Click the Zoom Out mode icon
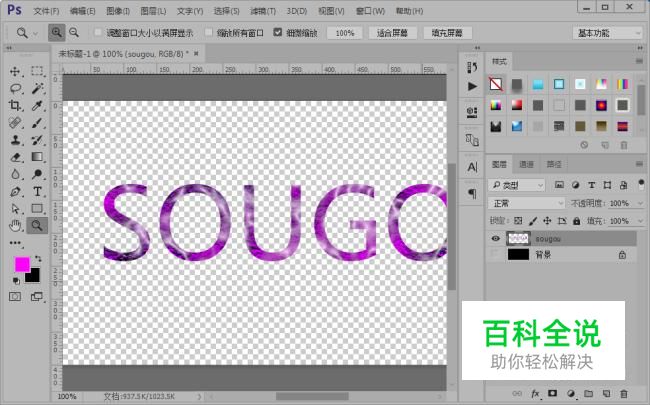The image size is (650, 405). click(x=74, y=32)
